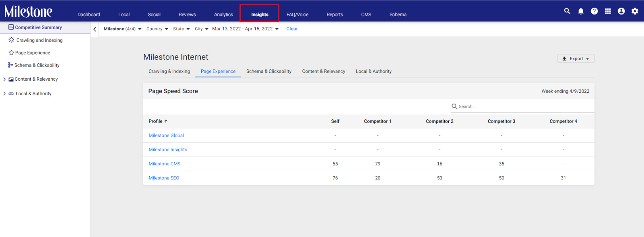Click Milestone CMS Competitor 2 score 16
644x237 pixels.
[440, 164]
